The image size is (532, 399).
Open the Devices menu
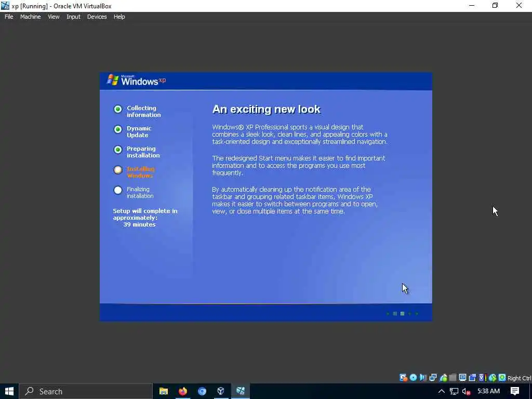coord(97,17)
